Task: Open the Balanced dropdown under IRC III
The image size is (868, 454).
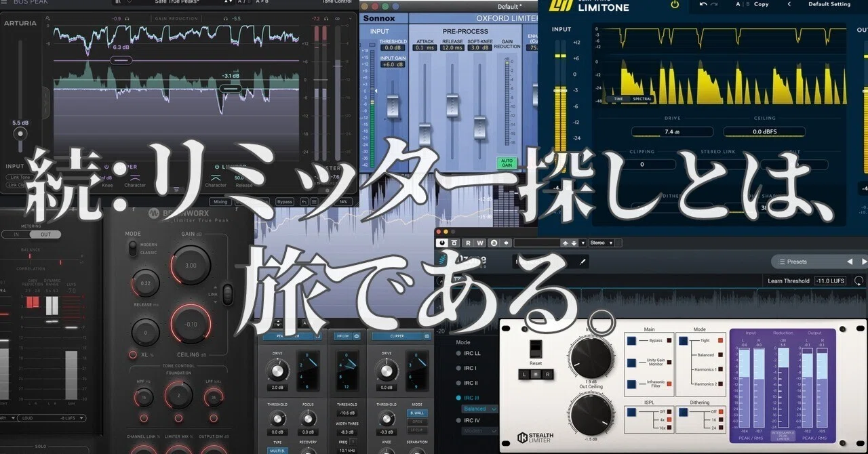Action: click(x=479, y=409)
